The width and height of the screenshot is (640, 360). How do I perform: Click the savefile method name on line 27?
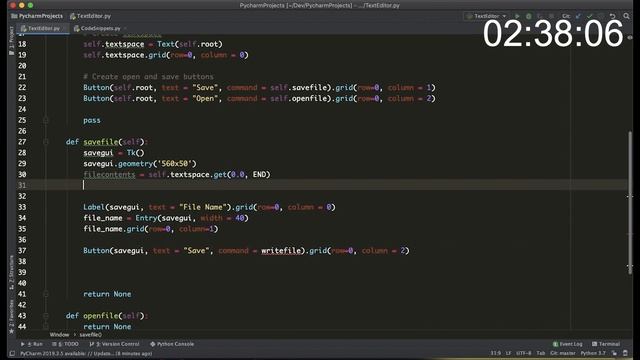[101, 142]
